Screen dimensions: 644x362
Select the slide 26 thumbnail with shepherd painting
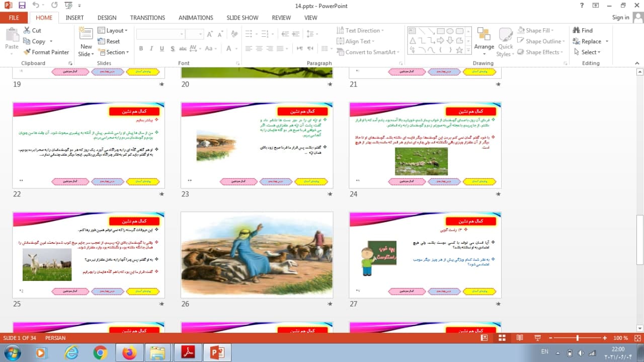(x=257, y=254)
